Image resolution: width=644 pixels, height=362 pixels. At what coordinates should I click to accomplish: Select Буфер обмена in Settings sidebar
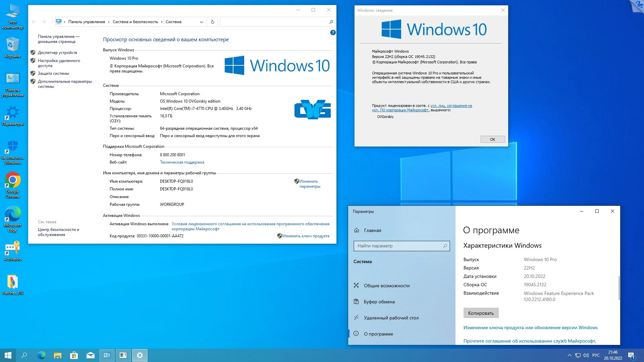(x=379, y=302)
